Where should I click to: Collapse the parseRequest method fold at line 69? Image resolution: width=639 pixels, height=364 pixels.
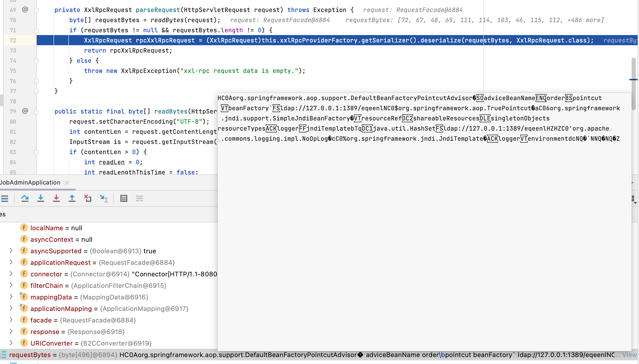(37, 10)
